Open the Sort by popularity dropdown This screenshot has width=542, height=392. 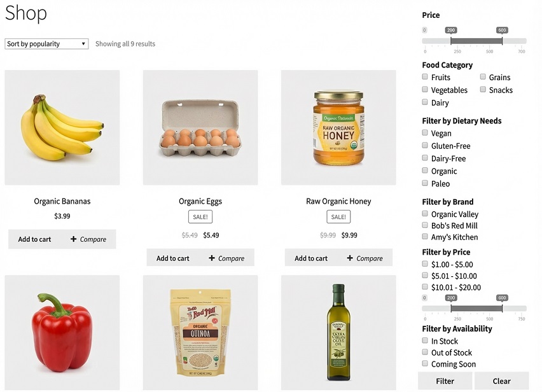[45, 43]
